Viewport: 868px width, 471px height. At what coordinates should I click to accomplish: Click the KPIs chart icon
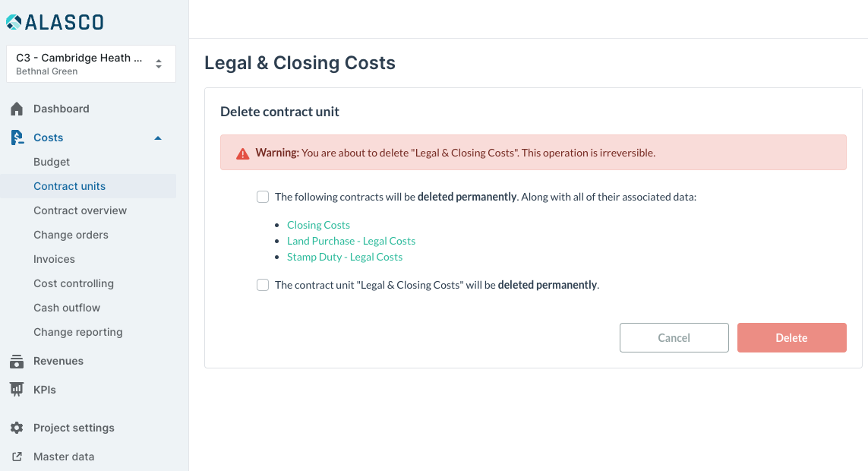(17, 390)
